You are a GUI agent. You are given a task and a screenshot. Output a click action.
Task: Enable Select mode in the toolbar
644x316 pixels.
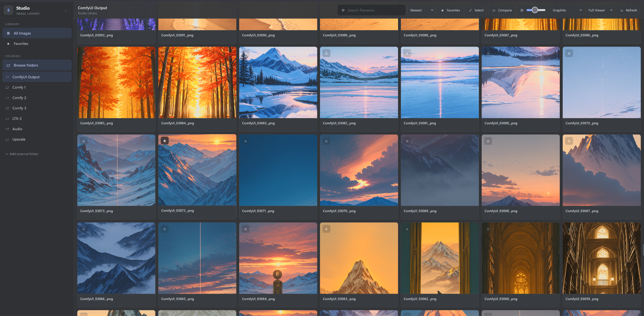(x=476, y=10)
